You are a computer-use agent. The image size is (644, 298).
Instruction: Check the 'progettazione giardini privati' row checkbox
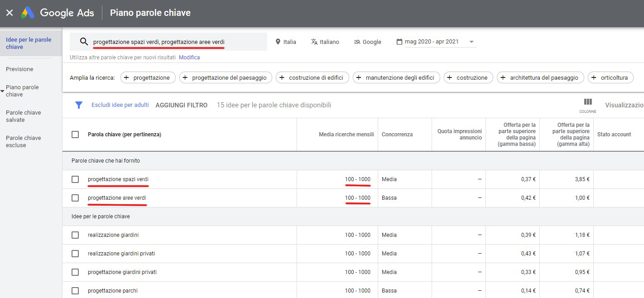75,272
